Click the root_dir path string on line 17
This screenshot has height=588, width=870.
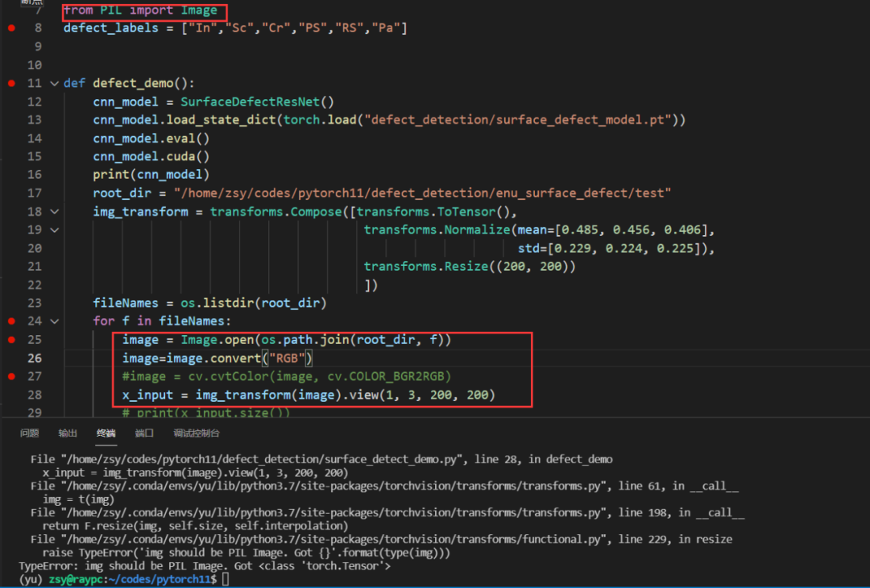pos(422,193)
